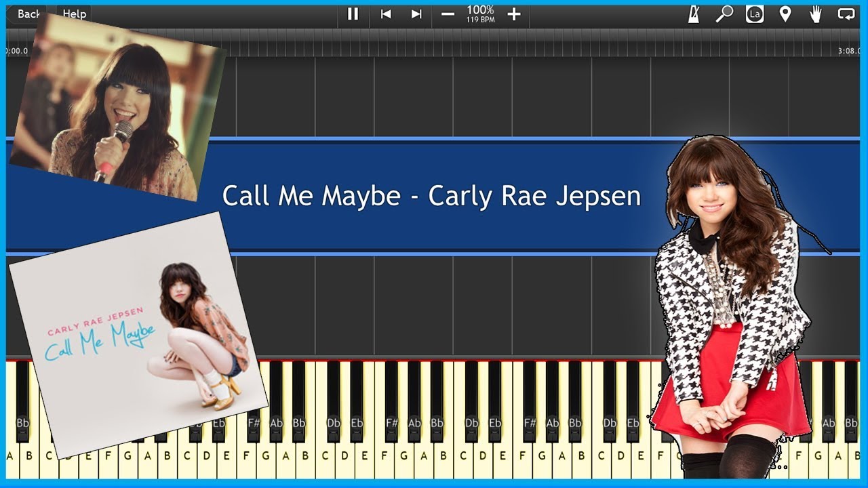
Task: Click the 3:08.0 song length label
Action: click(848, 51)
